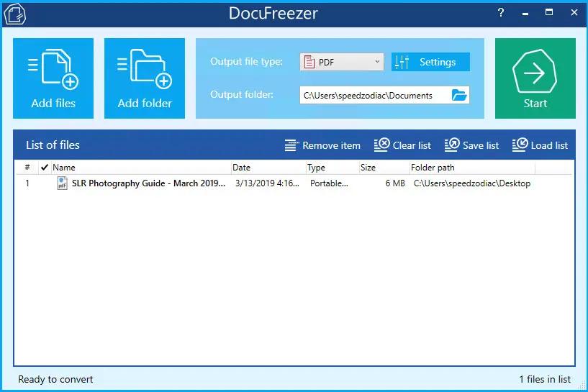Sort by the Size column header

[x=384, y=167]
